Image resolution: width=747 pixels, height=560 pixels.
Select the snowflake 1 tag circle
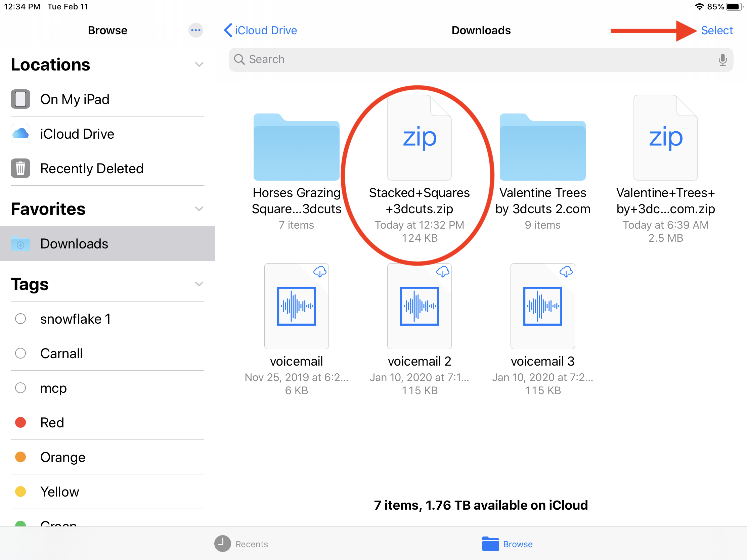click(x=20, y=319)
